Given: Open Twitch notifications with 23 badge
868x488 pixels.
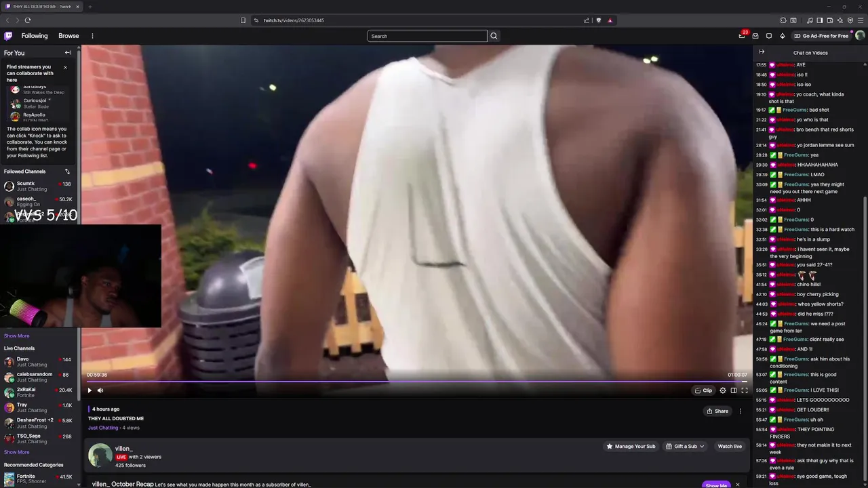Looking at the screenshot, I should tap(742, 36).
